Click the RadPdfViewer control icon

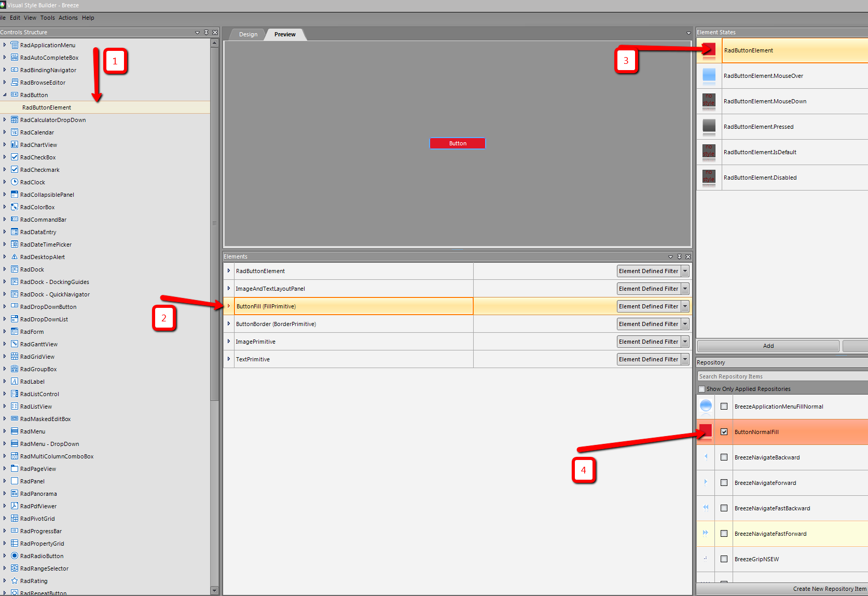pyautogui.click(x=15, y=506)
